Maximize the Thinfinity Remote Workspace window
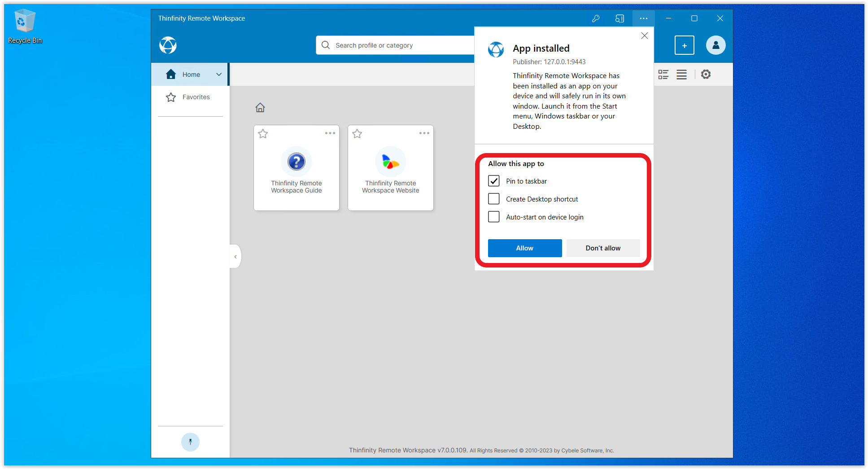This screenshot has width=868, height=469. click(694, 18)
